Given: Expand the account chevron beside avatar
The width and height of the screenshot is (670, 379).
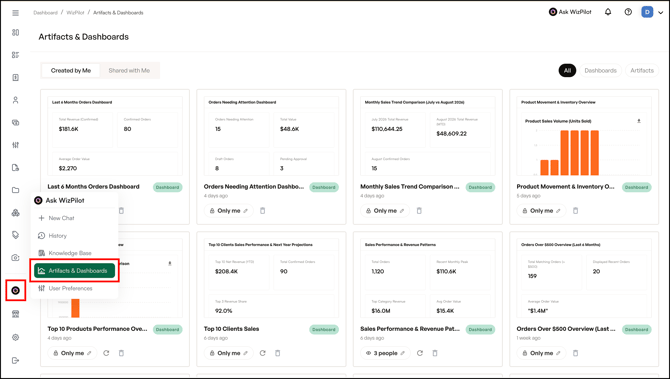Looking at the screenshot, I should click(661, 12).
